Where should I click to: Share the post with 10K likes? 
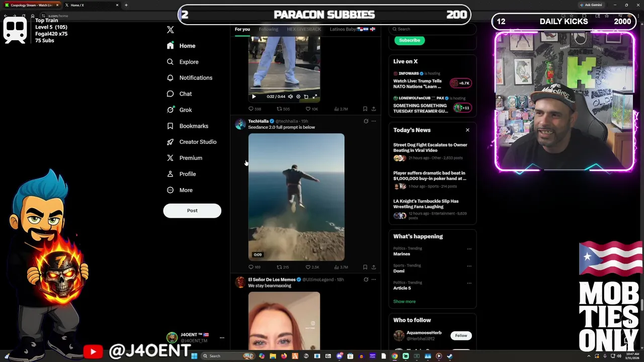[373, 109]
